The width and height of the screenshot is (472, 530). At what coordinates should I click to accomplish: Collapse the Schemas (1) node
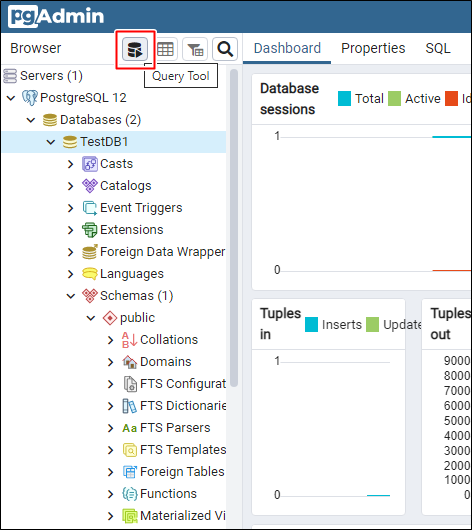click(x=71, y=296)
